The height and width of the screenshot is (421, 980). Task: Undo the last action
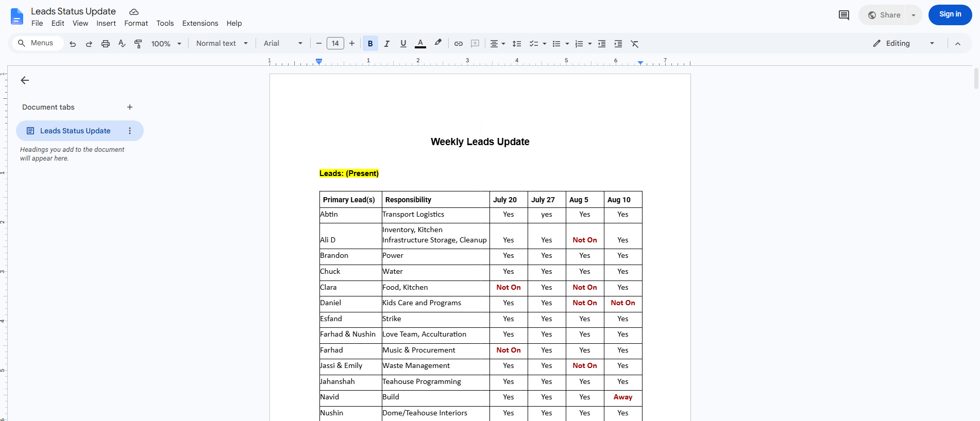pyautogui.click(x=73, y=44)
